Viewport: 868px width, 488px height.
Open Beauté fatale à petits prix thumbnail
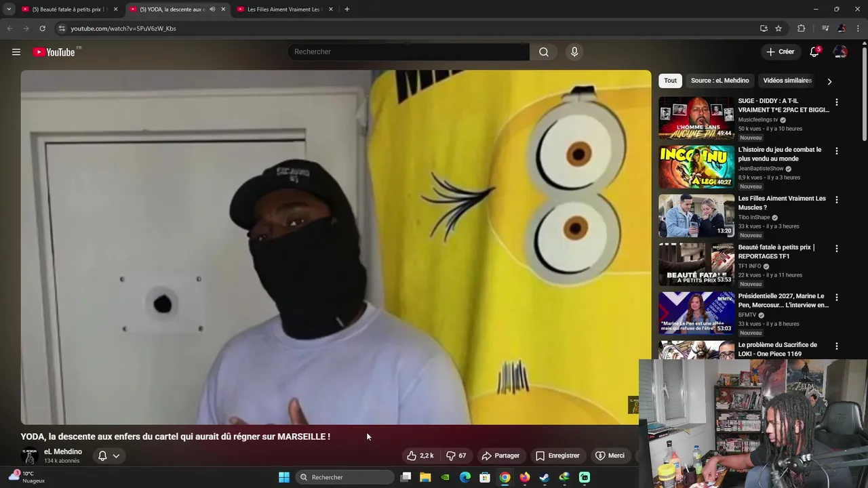(696, 265)
